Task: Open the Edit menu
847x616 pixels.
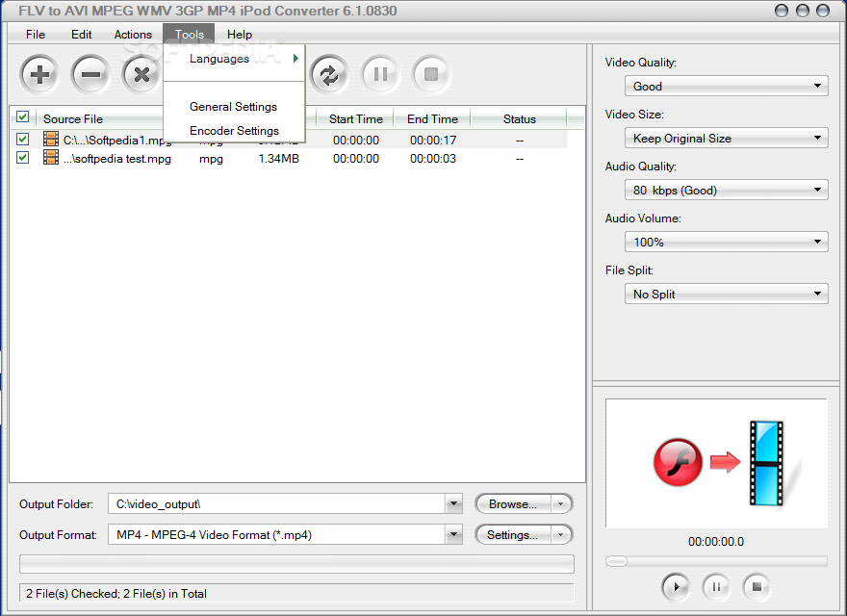Action: tap(82, 34)
